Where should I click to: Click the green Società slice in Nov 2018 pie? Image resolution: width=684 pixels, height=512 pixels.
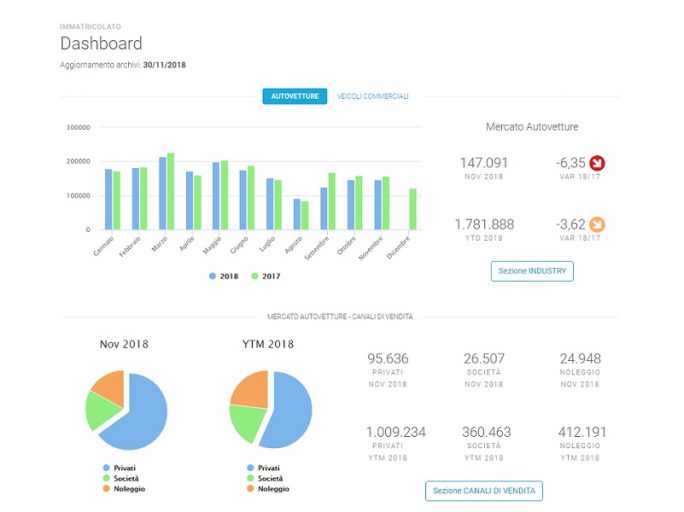click(100, 410)
